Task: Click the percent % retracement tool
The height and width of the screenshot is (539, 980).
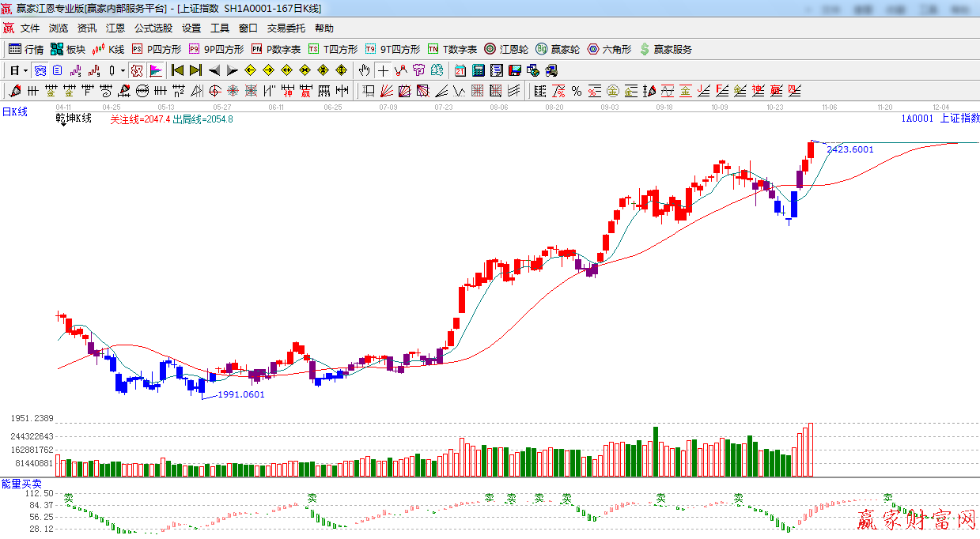Action: pos(577,91)
